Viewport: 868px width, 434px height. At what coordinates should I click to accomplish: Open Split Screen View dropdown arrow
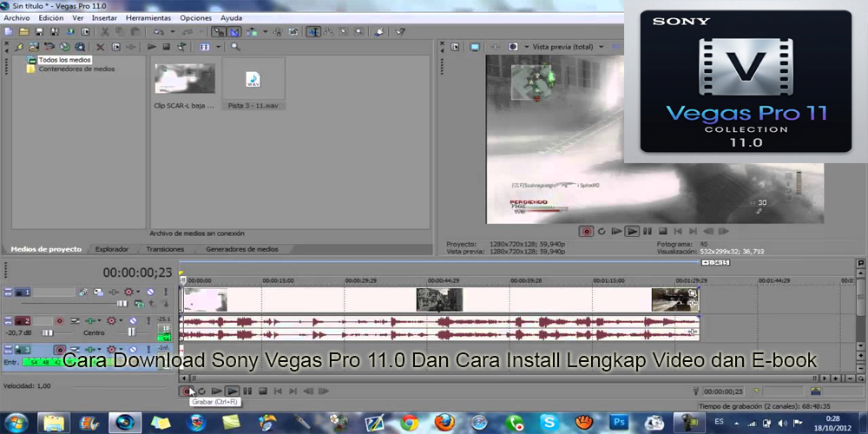pos(526,47)
